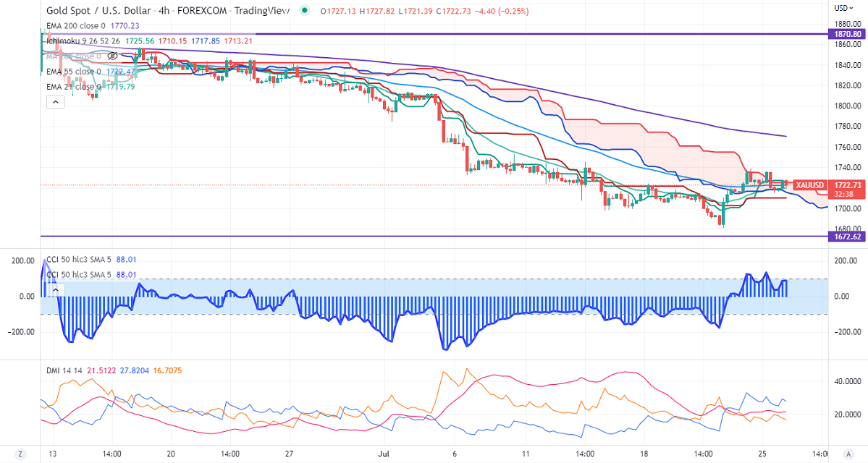Image resolution: width=868 pixels, height=463 pixels.
Task: Click the 1800.00 price axis label
Action: [848, 106]
